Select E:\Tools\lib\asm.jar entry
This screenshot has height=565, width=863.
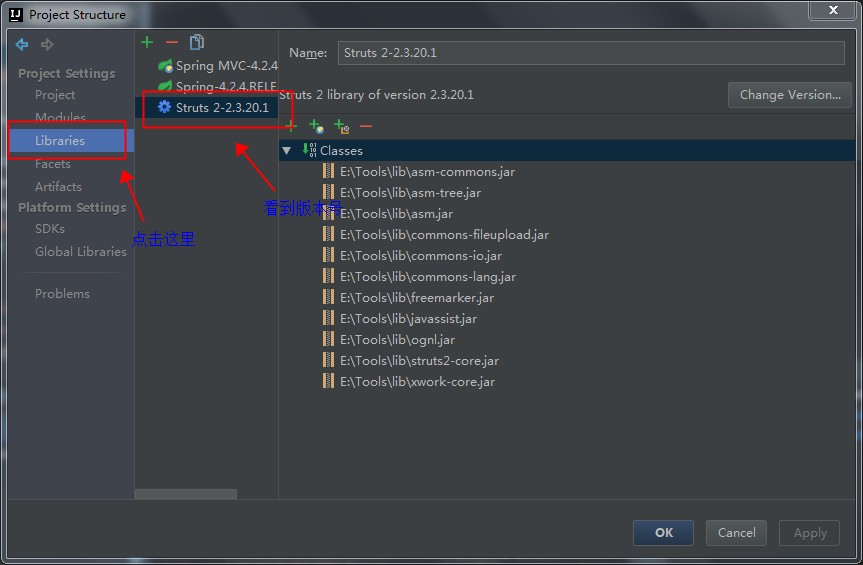pyautogui.click(x=397, y=213)
